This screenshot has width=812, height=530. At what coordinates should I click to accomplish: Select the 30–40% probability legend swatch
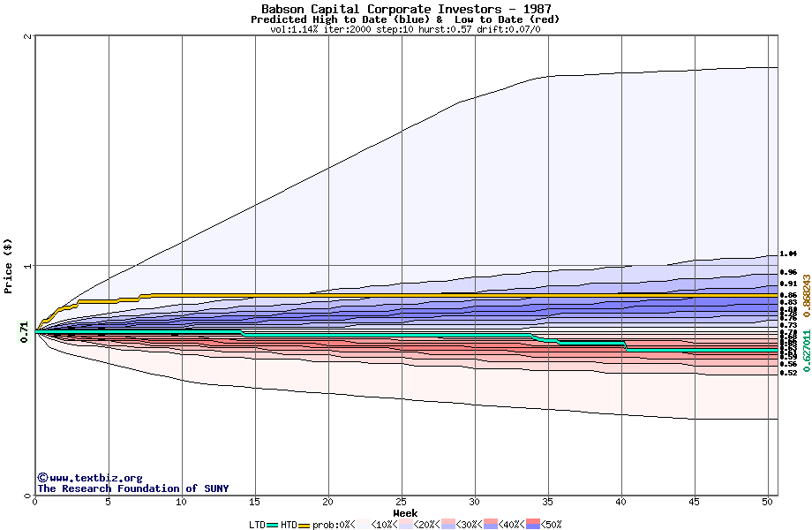[x=491, y=525]
